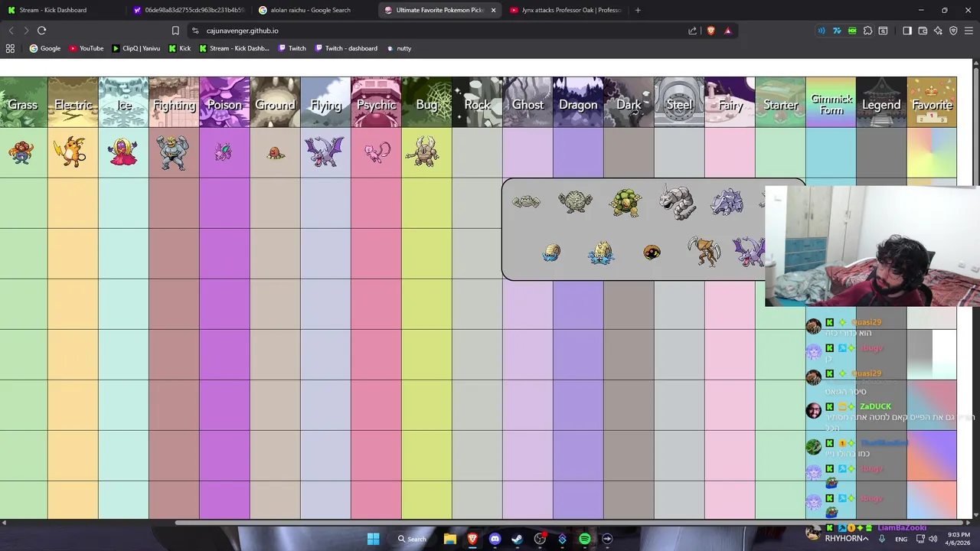Click the blue sound-wave extension icon

(x=822, y=31)
